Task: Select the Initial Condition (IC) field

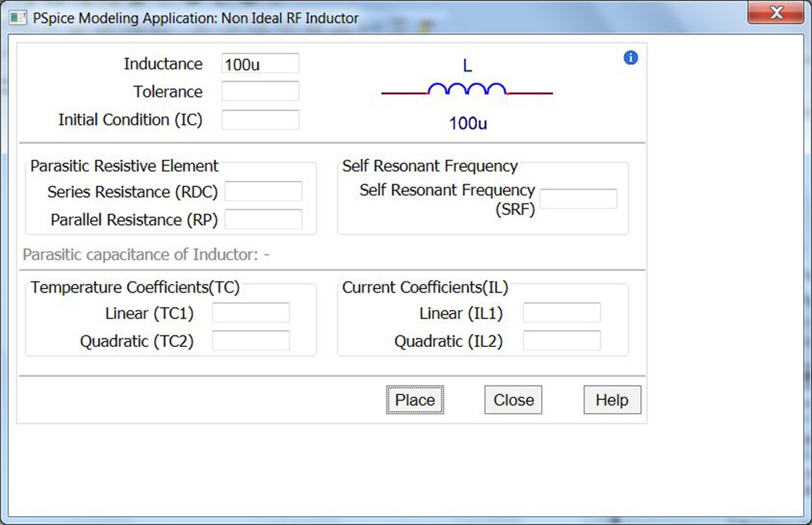Action: pyautogui.click(x=260, y=120)
